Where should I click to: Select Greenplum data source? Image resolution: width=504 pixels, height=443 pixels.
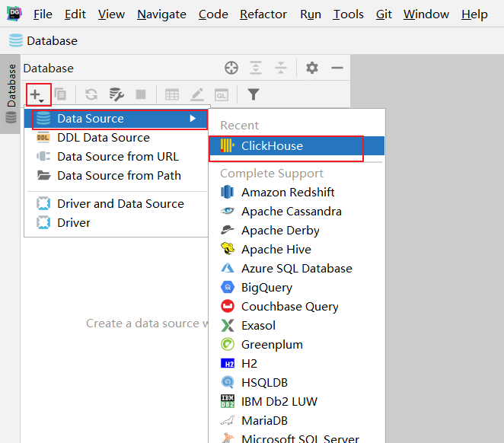pyautogui.click(x=297, y=345)
